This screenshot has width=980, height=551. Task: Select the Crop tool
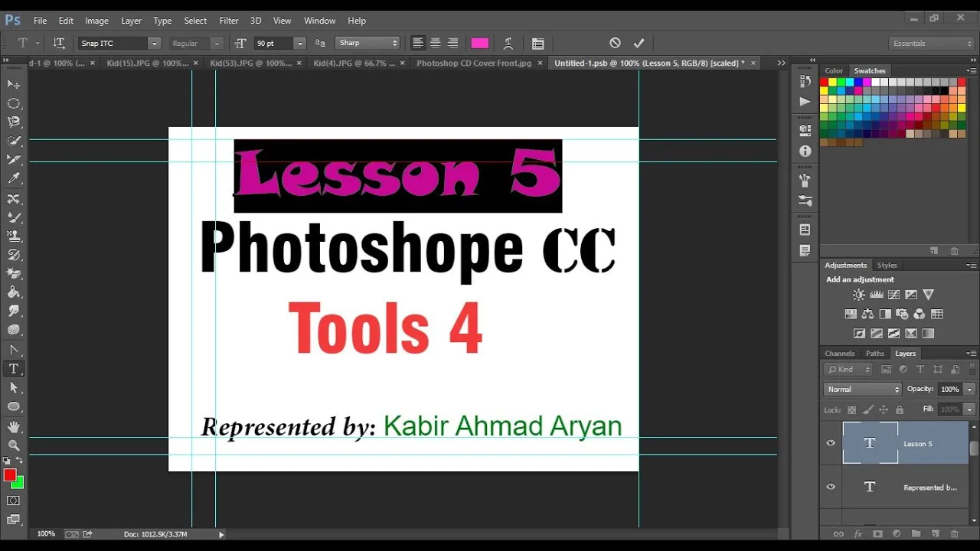click(14, 160)
